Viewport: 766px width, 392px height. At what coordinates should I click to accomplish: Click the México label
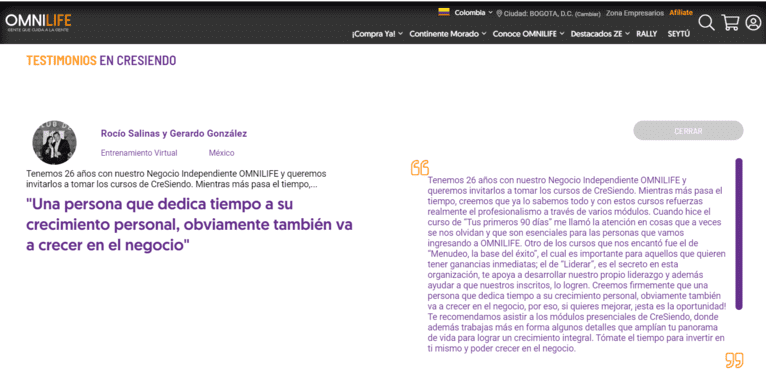click(221, 153)
